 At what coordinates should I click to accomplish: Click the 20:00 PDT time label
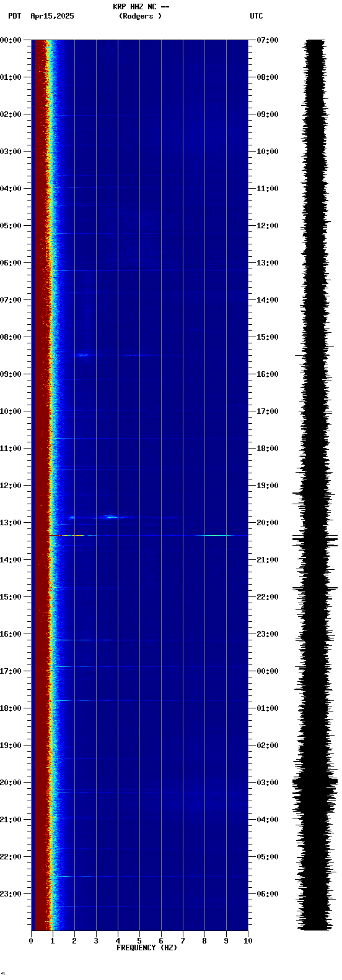[11, 783]
